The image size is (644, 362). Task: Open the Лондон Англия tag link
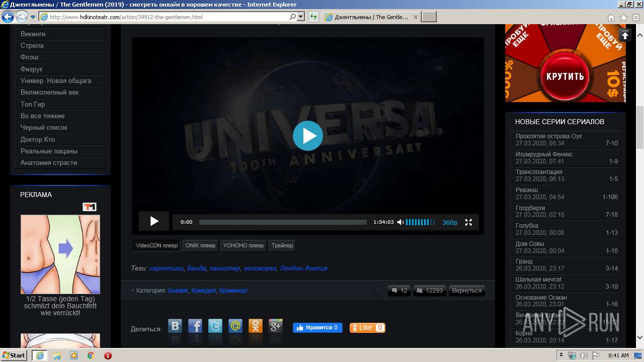coord(303,268)
